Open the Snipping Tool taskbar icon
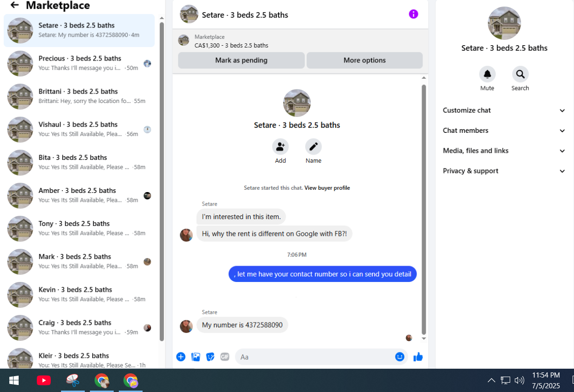Image resolution: width=574 pixels, height=392 pixels. 73,380
